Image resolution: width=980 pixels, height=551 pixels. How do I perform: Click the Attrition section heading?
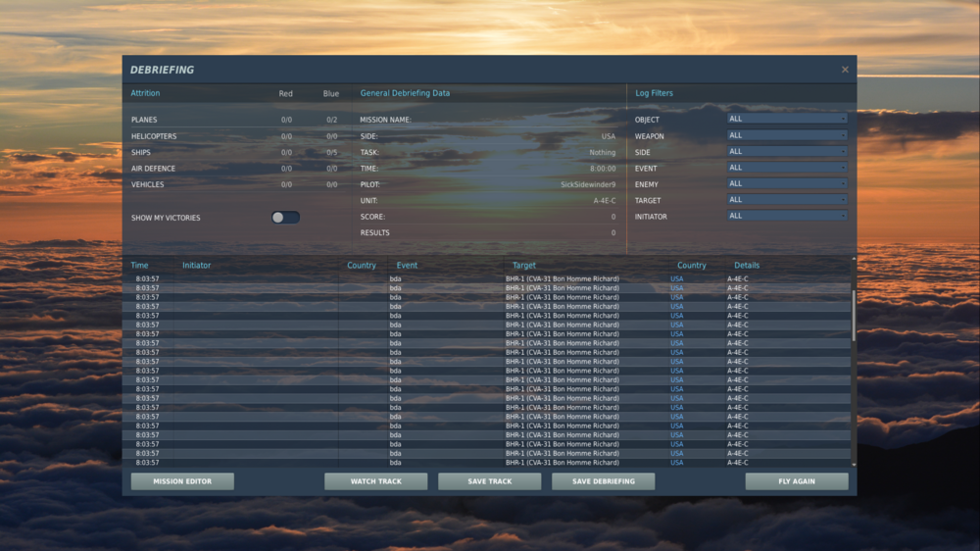click(145, 93)
